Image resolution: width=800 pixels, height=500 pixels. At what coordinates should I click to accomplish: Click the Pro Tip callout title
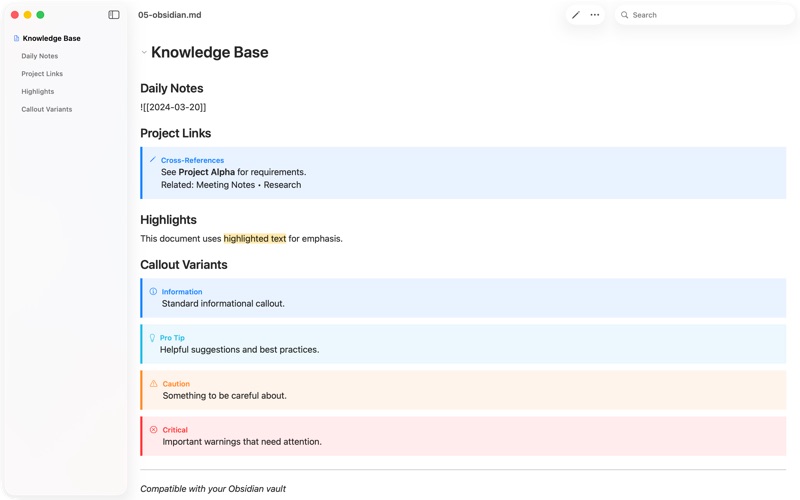coord(172,338)
